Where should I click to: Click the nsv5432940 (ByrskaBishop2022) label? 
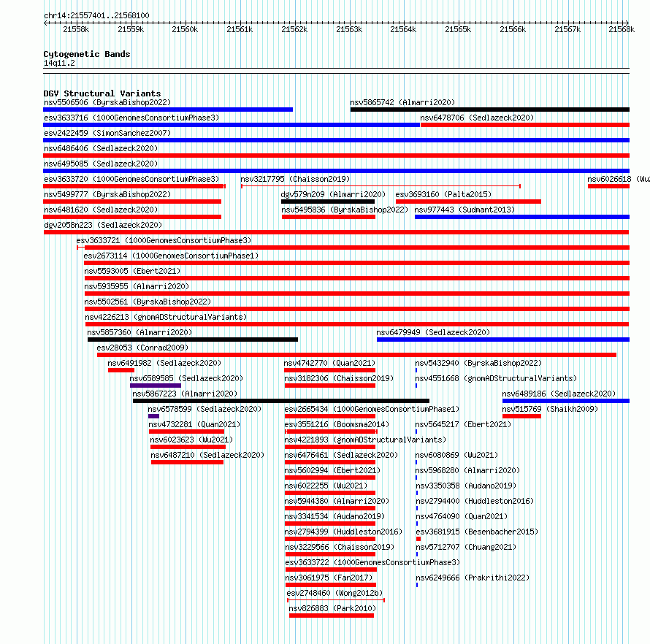coord(478,363)
